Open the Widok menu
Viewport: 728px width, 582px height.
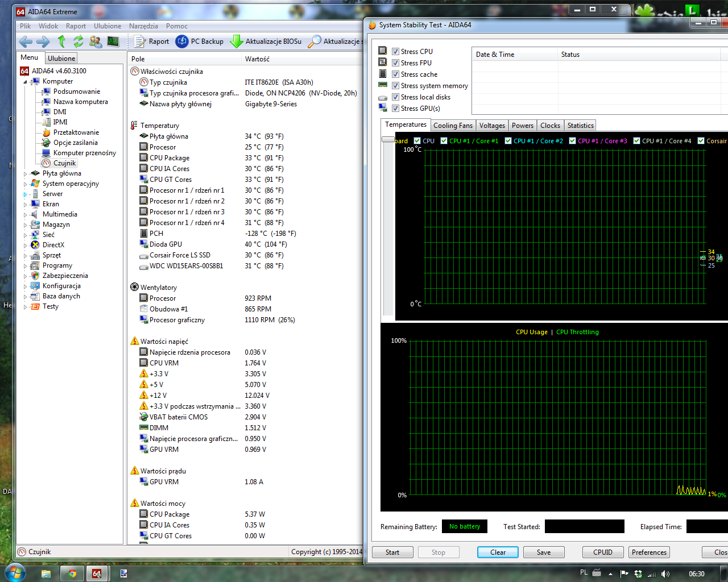coord(48,26)
